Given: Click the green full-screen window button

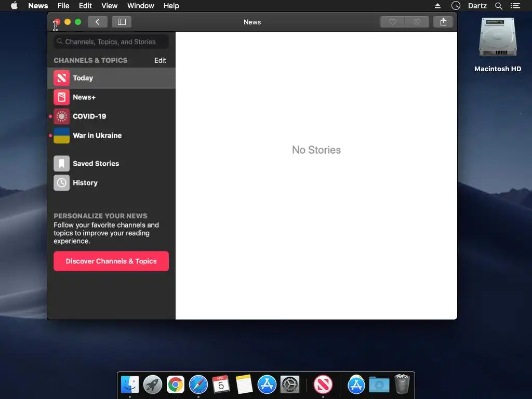Looking at the screenshot, I should (x=78, y=22).
